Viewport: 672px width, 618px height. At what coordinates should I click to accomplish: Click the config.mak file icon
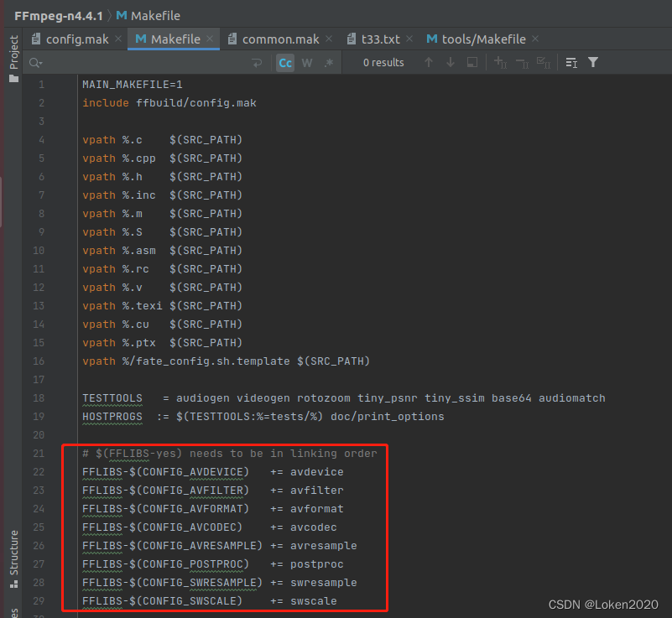coord(36,39)
